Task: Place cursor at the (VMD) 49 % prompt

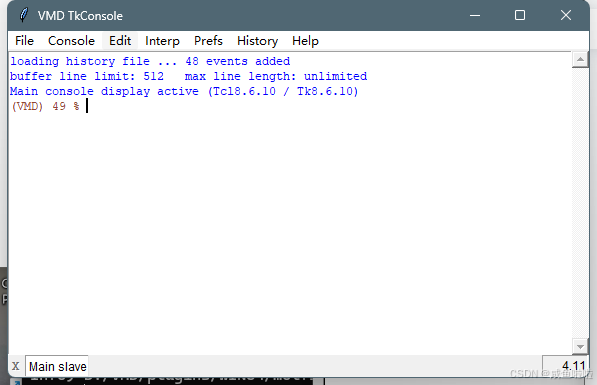Action: tap(87, 106)
